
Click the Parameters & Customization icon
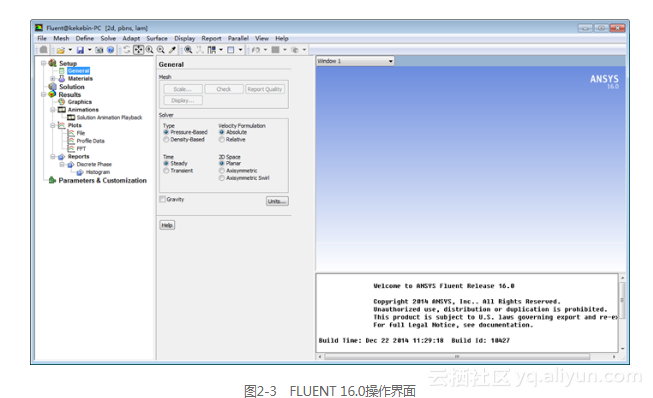pyautogui.click(x=52, y=180)
